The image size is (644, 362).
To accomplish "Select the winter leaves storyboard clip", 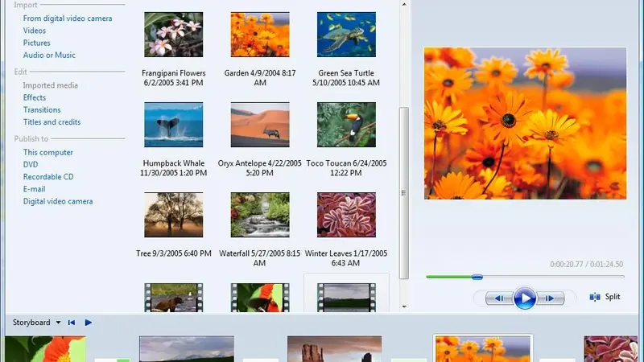I will 611,349.
